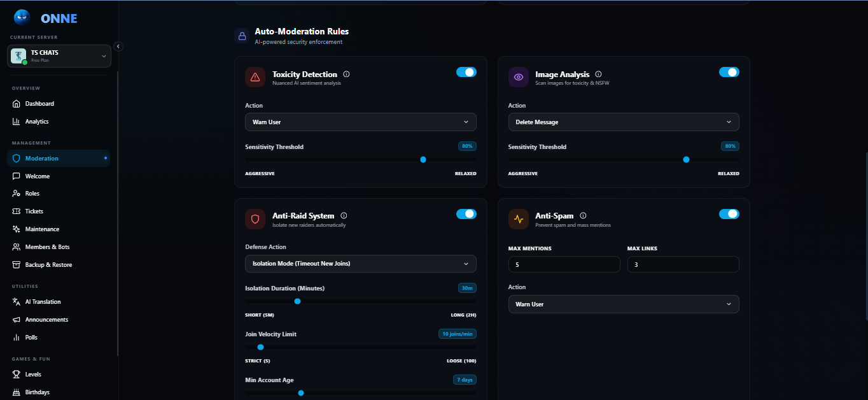
Task: Open the TS CHATS server selector
Action: tap(59, 56)
